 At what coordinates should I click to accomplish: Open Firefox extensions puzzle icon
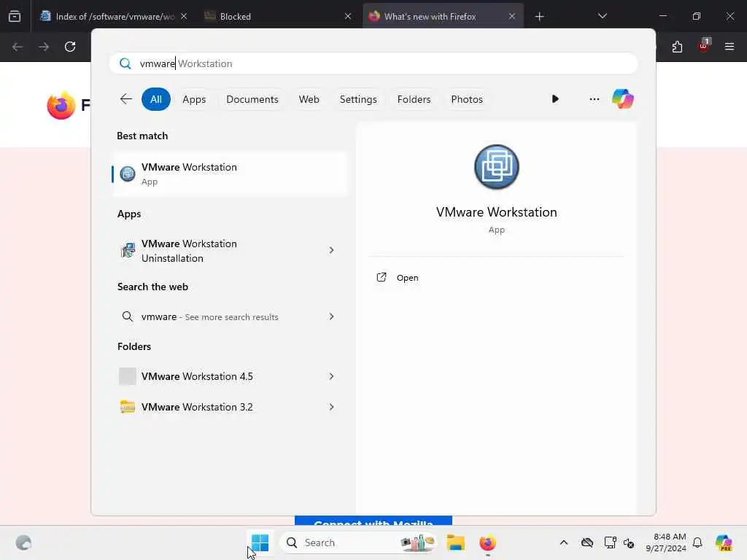click(677, 47)
